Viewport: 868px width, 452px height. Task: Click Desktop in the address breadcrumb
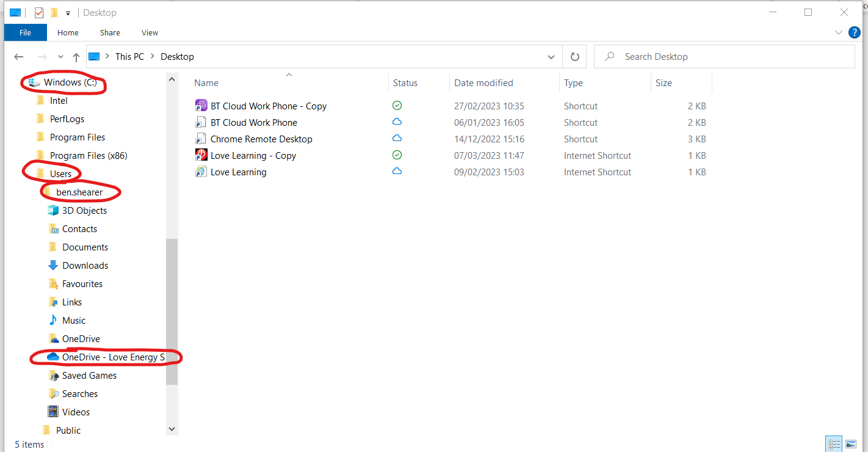click(x=177, y=57)
